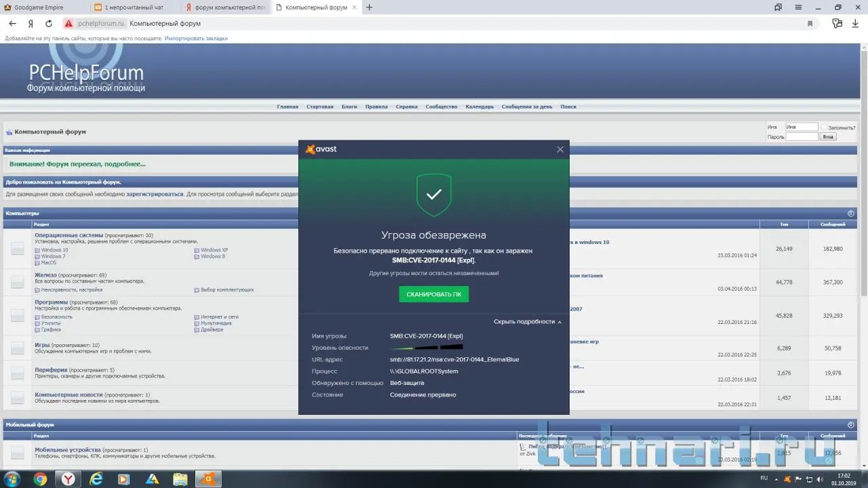Switch to the непрочитанный чат tab
The height and width of the screenshot is (488, 868).
pos(134,7)
